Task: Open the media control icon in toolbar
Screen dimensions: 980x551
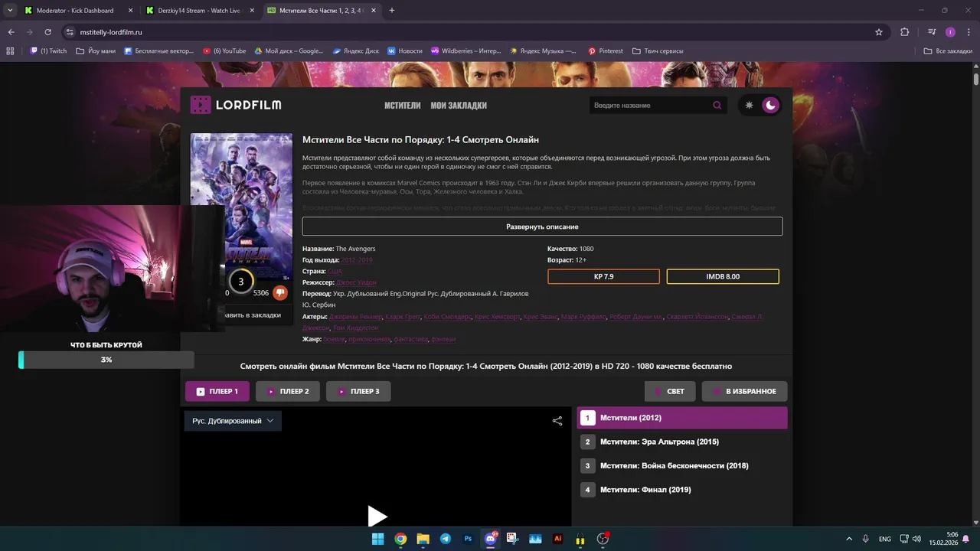Action: coord(932,32)
